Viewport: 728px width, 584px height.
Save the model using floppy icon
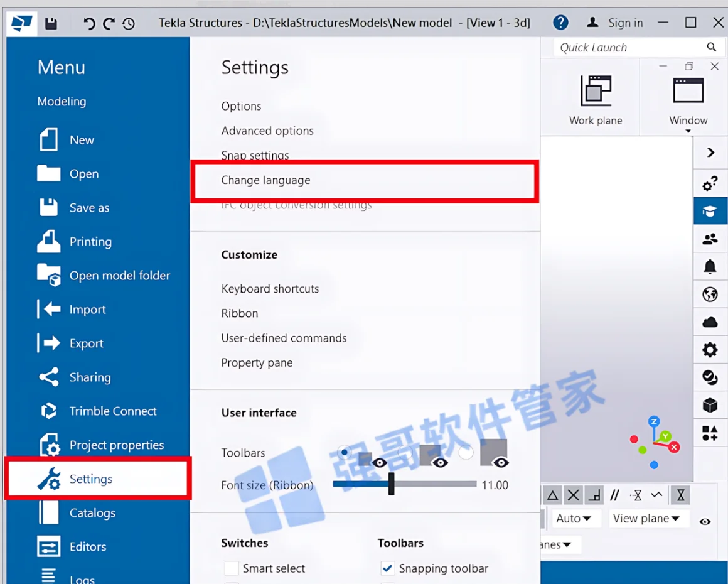pos(51,23)
